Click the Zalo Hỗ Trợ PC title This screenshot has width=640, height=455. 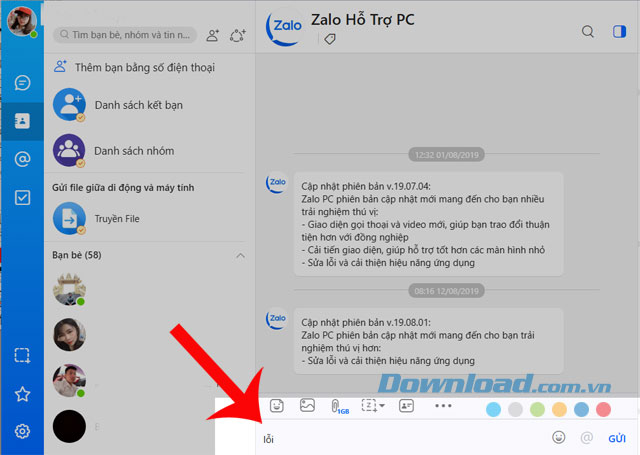point(363,20)
